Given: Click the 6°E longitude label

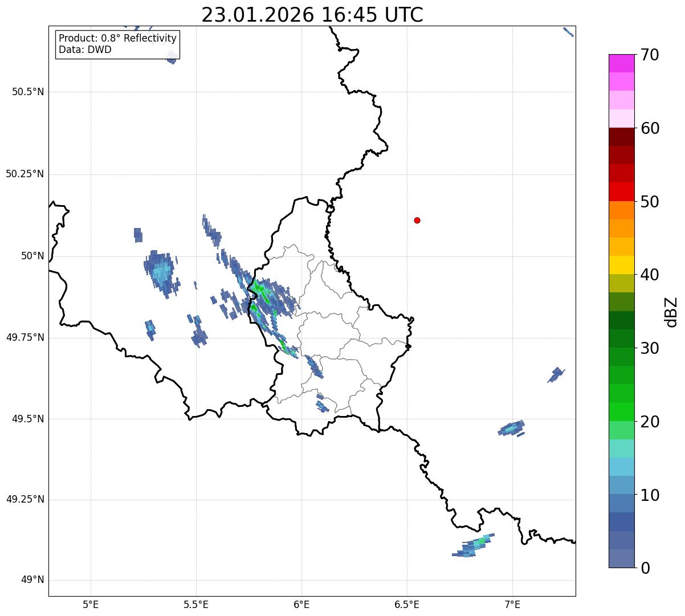Looking at the screenshot, I should 301,604.
